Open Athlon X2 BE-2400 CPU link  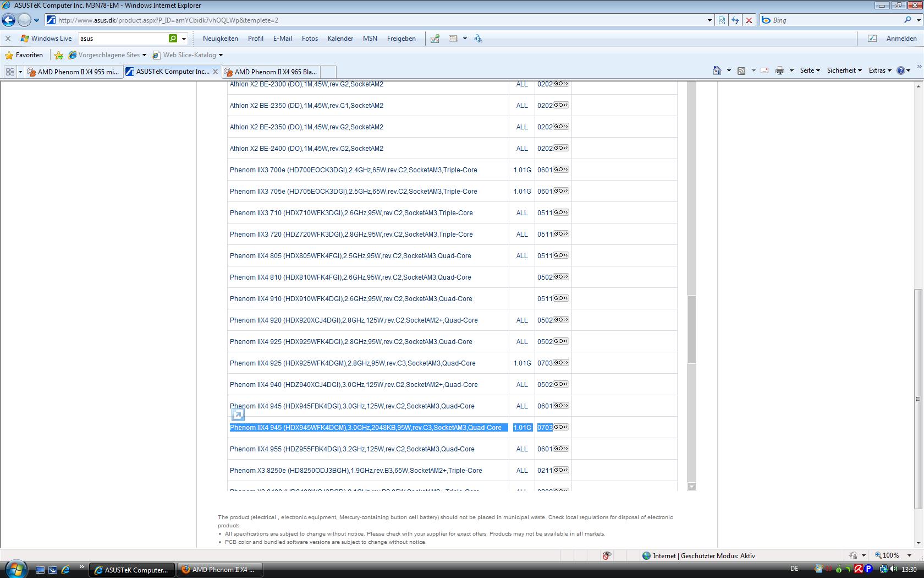[306, 149]
